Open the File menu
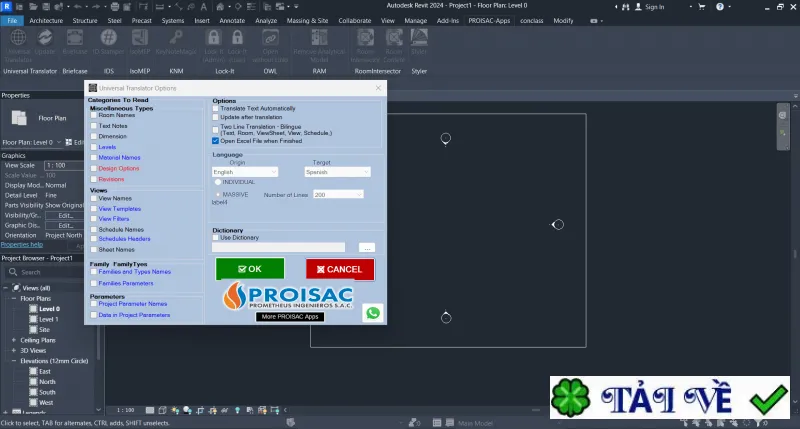 (12, 20)
